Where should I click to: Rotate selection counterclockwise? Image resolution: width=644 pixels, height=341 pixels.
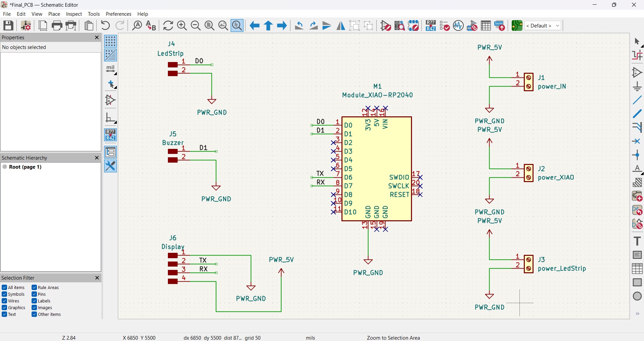(299, 25)
